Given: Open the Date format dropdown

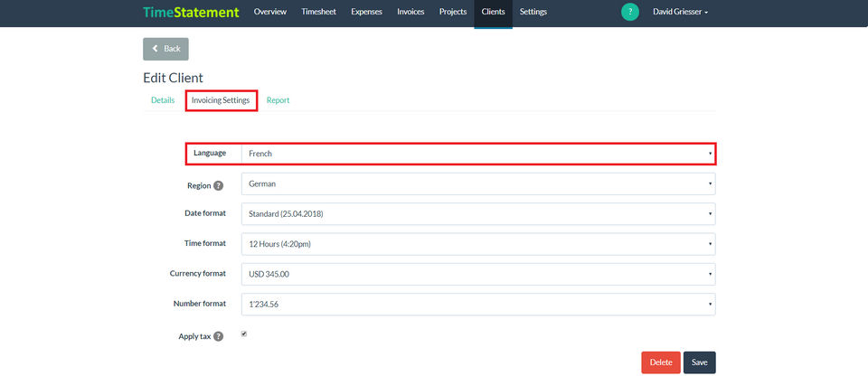Looking at the screenshot, I should pyautogui.click(x=478, y=213).
